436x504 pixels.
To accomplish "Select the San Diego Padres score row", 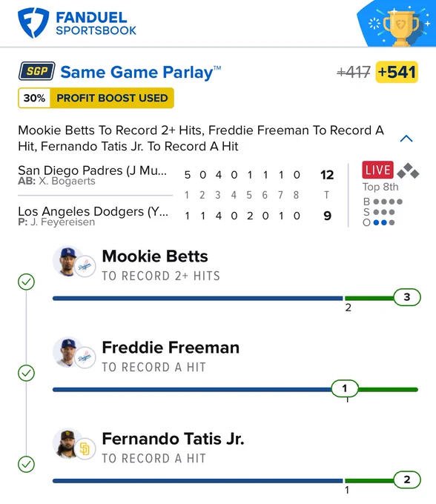I will click(176, 175).
